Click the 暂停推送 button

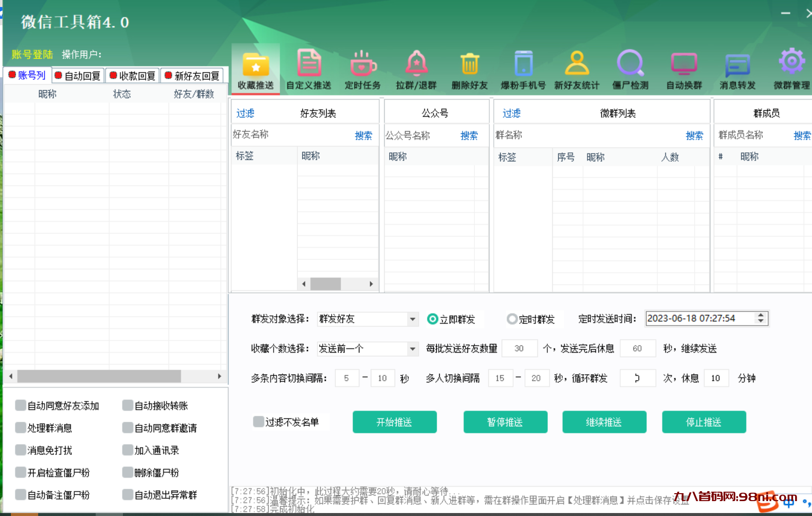click(x=505, y=422)
